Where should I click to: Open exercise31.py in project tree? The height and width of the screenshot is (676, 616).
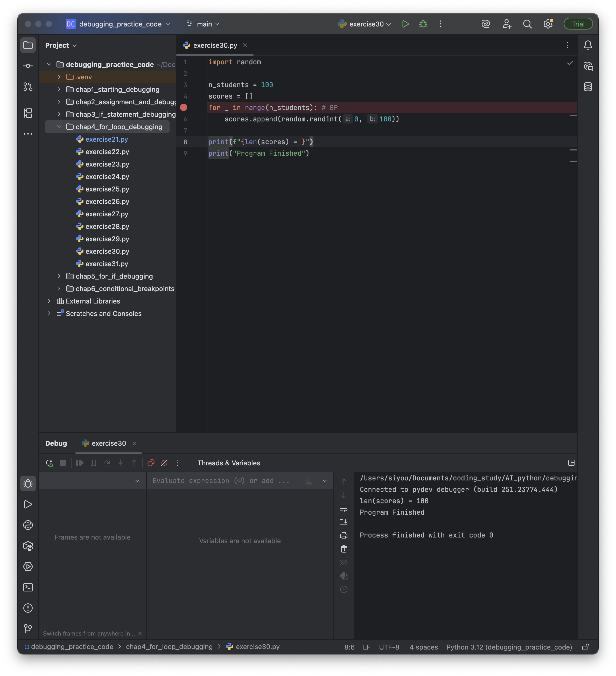click(107, 264)
